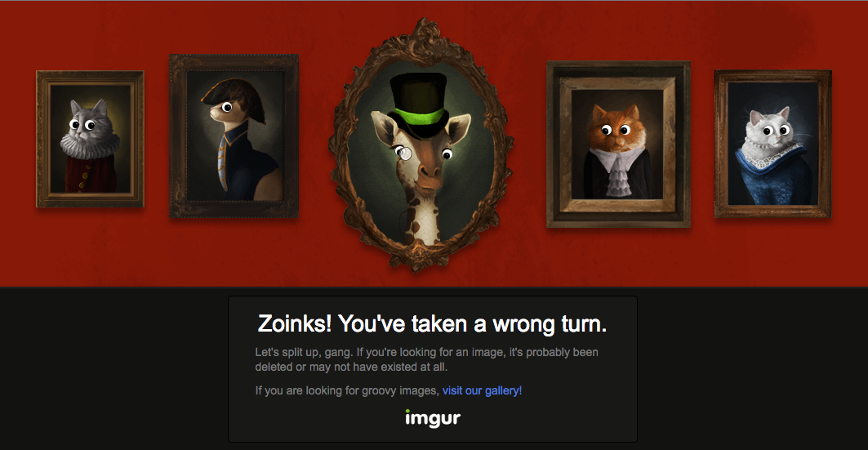
Task: Click the orange cat's googly eyes
Action: pyautogui.click(x=616, y=131)
